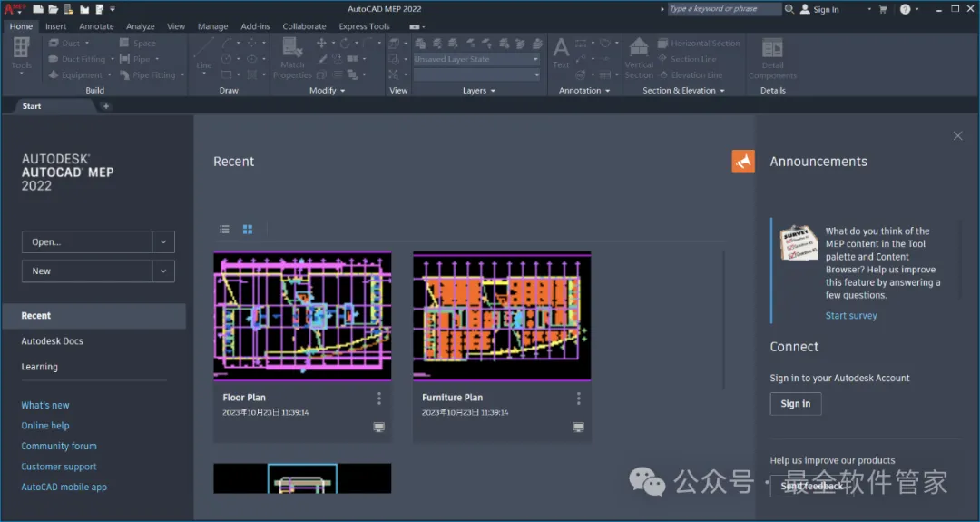This screenshot has width=980, height=522.
Task: Expand the New button dropdown arrow
Action: click(163, 271)
